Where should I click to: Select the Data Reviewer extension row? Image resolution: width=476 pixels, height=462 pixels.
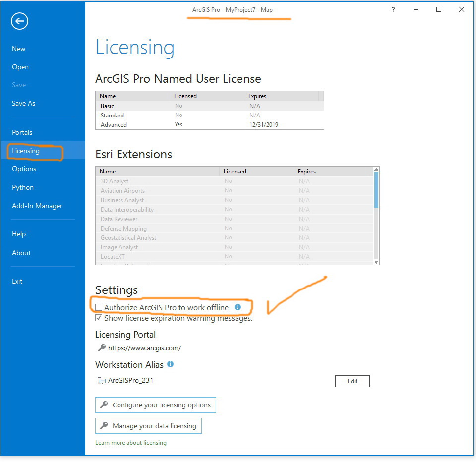point(235,219)
